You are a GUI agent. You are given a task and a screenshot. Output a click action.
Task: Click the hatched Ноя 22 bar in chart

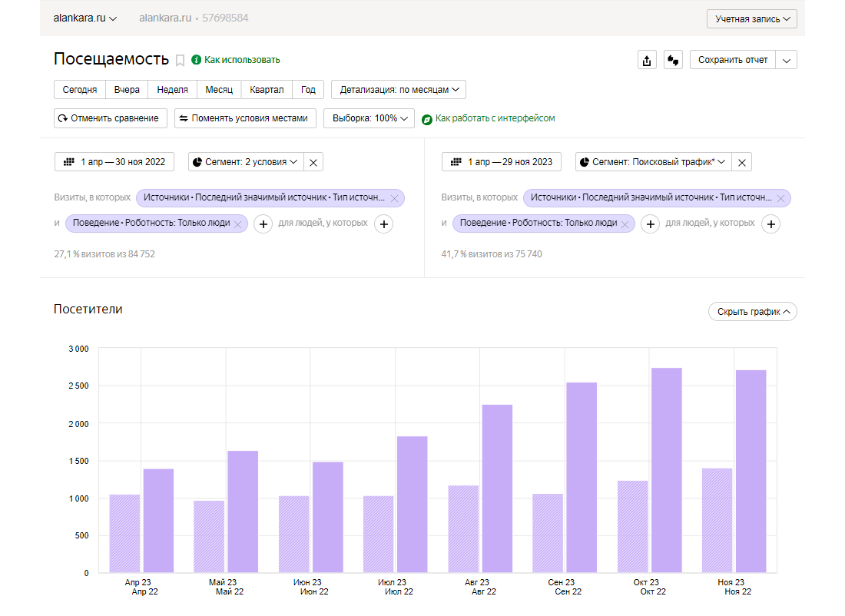717,521
